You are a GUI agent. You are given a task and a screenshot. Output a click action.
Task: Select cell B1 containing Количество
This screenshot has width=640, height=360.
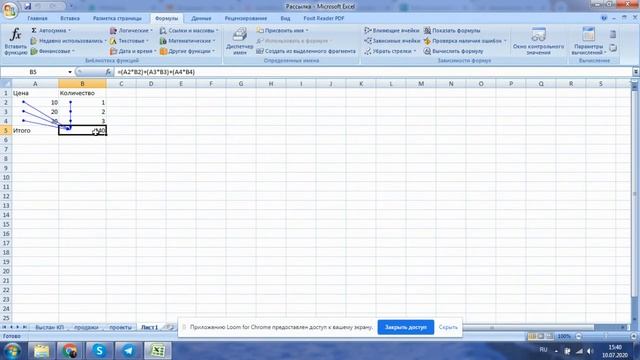click(x=82, y=93)
